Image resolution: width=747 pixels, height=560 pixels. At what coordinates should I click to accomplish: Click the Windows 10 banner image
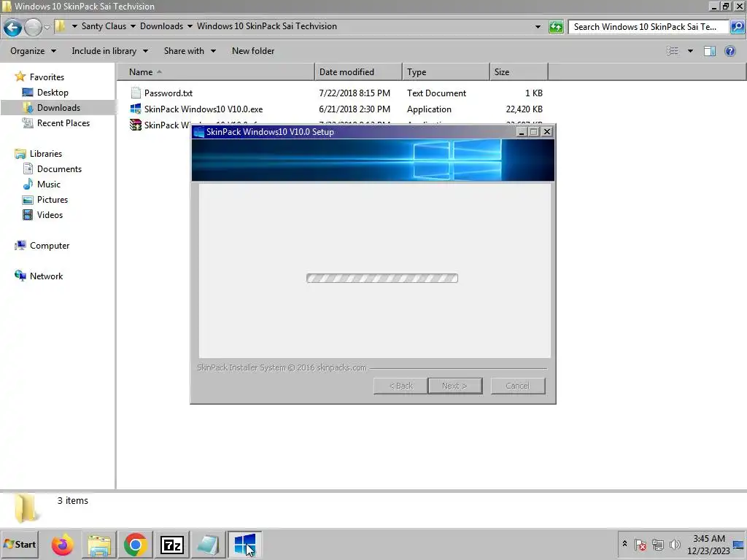tap(373, 160)
